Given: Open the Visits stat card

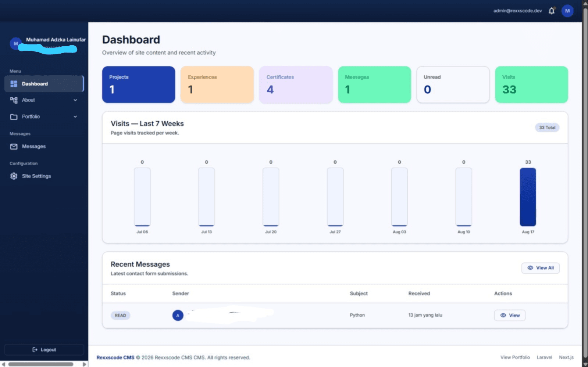Looking at the screenshot, I should 531,84.
